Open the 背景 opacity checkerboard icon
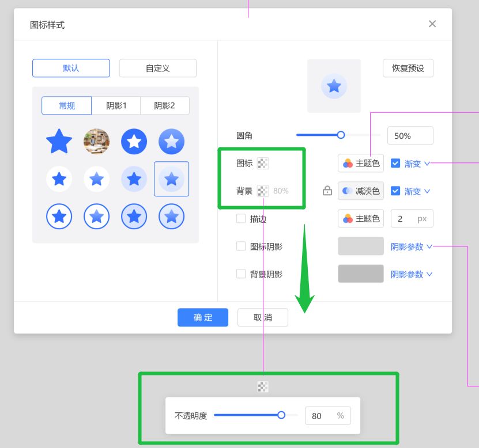Viewport: 479px width, 448px height. click(263, 191)
